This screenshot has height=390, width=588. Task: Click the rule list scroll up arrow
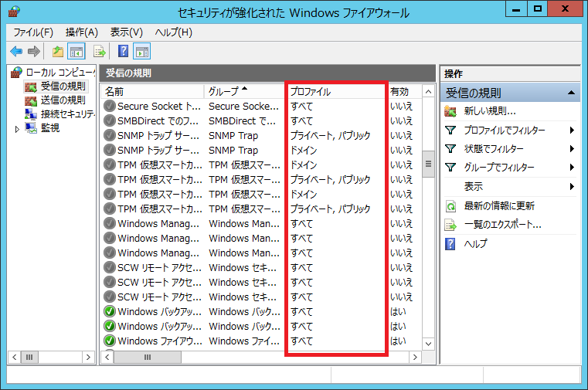coord(428,91)
